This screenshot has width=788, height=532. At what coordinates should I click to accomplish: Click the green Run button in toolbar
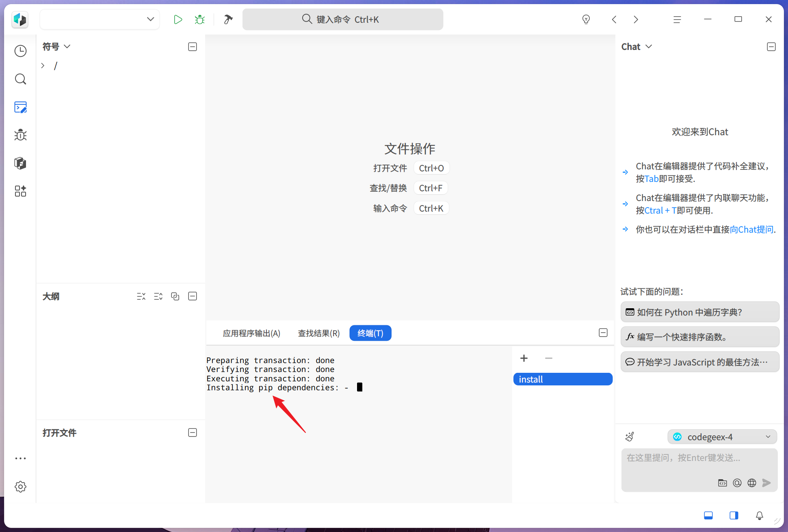178,19
